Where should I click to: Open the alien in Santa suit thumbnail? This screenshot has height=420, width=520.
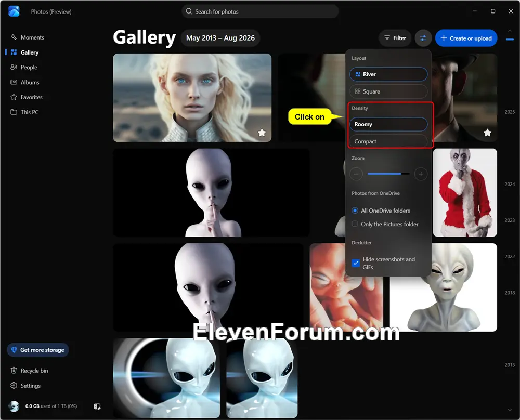coord(464,193)
